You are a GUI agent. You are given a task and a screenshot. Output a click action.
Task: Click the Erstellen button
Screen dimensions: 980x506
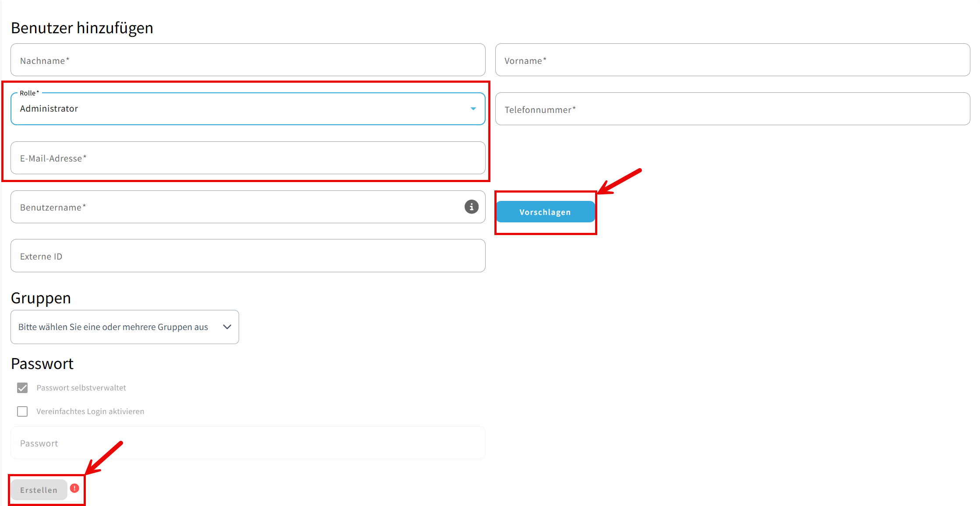[39, 490]
